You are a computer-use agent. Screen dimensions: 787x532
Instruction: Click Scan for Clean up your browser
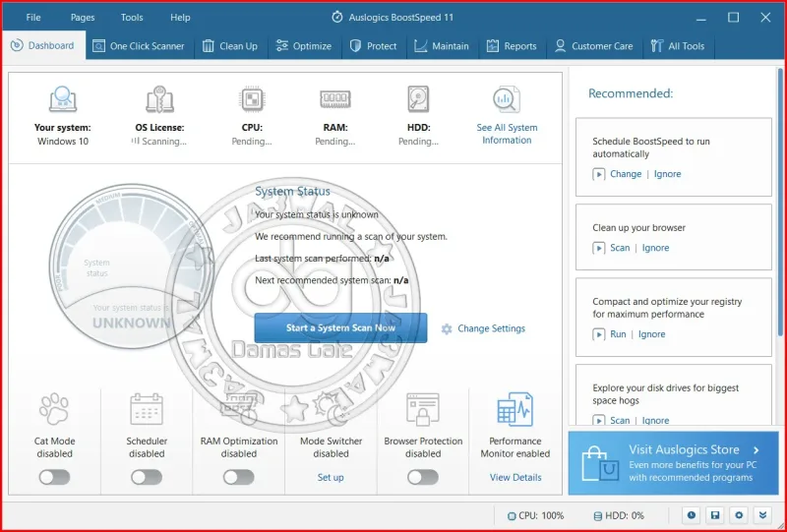620,248
